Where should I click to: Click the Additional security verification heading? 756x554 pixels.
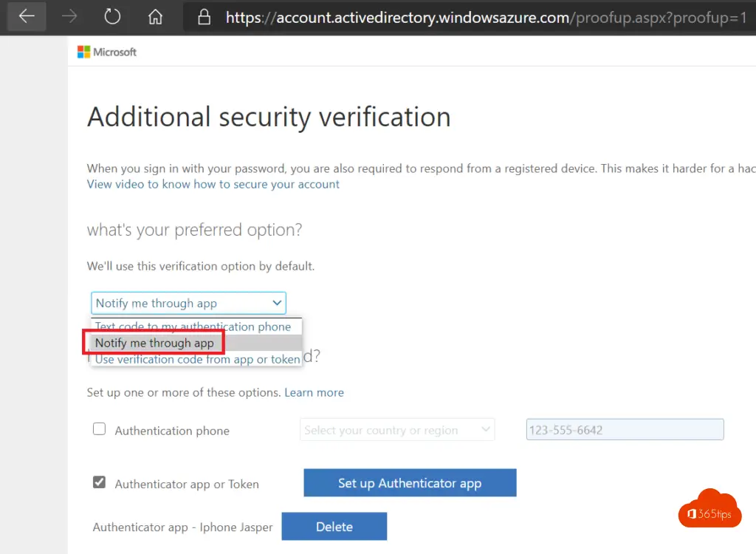click(x=269, y=117)
